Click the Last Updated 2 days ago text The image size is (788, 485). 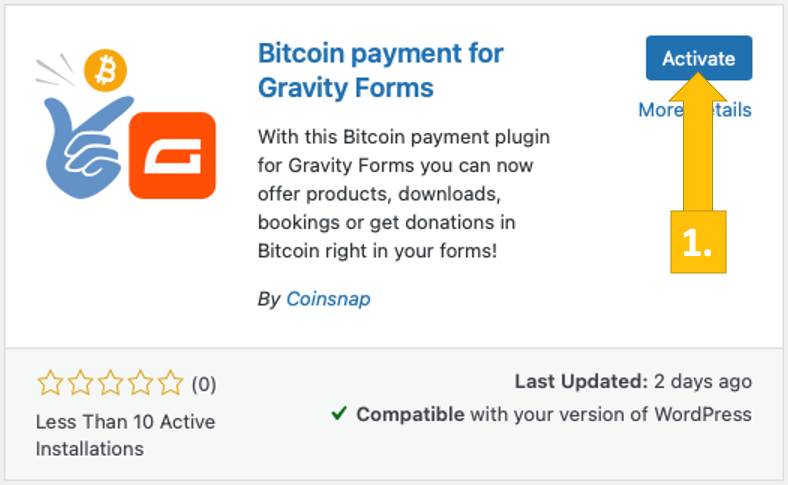point(633,382)
